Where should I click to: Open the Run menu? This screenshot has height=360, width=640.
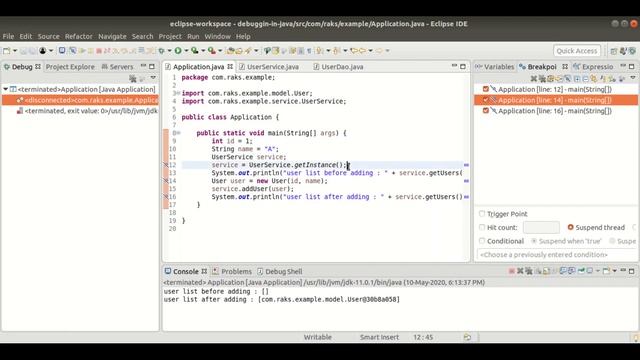(x=193, y=36)
